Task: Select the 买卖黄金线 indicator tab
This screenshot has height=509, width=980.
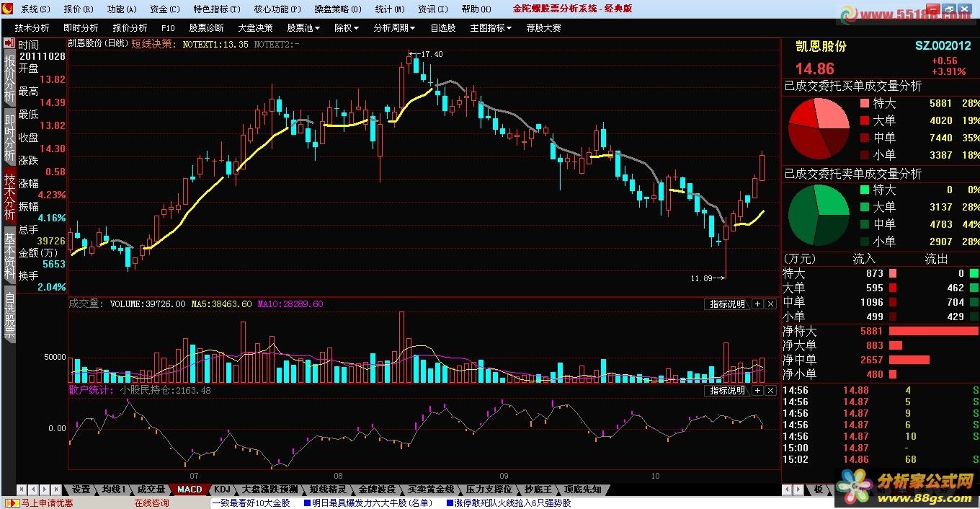Action: pos(431,490)
